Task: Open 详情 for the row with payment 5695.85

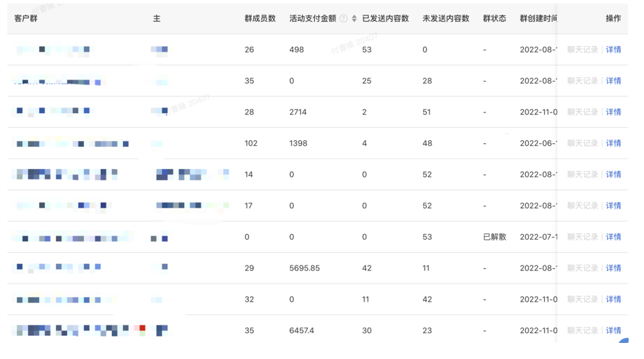Action: 613,268
